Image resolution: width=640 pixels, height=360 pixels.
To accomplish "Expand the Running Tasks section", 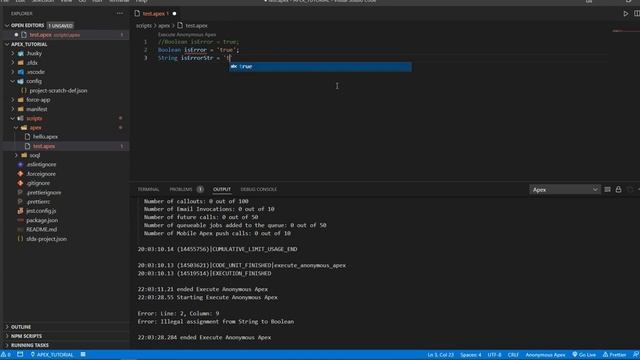I will (29, 345).
